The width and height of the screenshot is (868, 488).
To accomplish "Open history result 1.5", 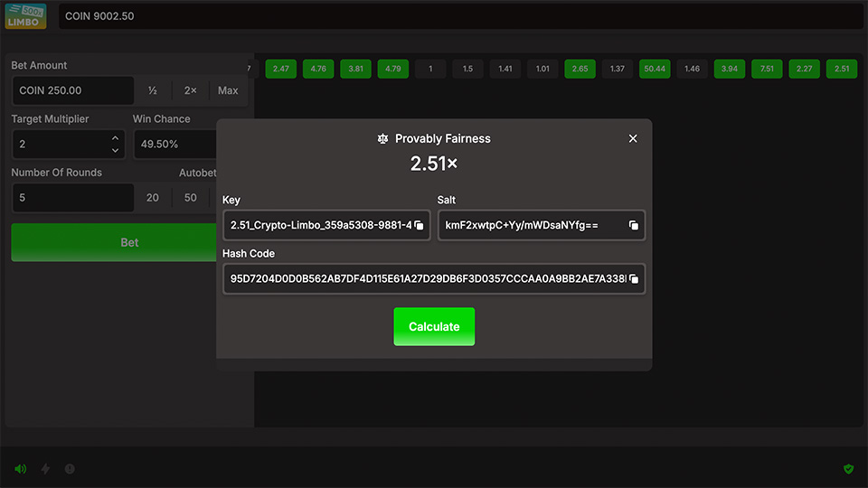I will (467, 69).
